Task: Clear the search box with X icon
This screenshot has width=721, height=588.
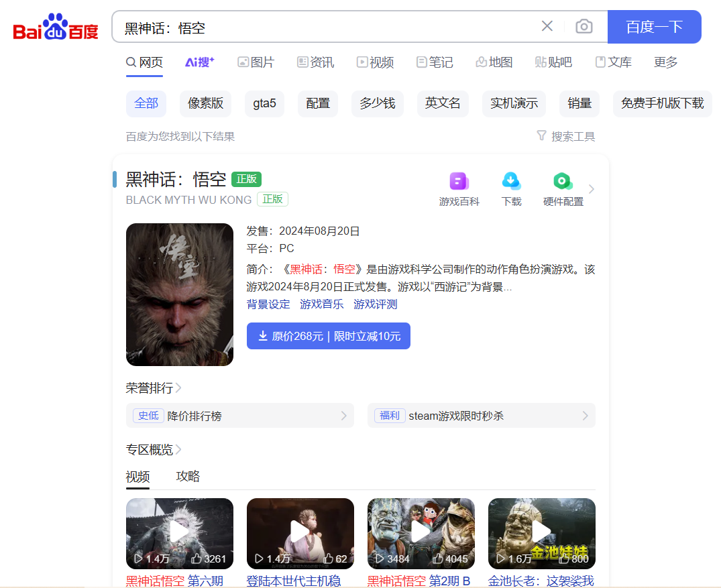Action: [x=547, y=26]
